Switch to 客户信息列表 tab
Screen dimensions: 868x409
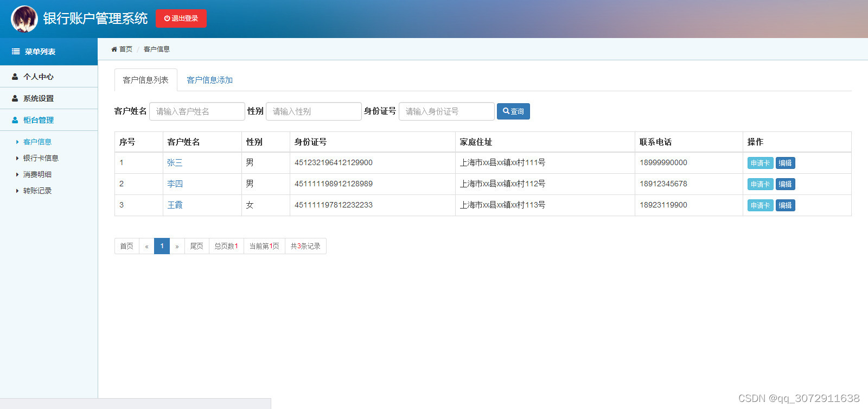coord(146,80)
